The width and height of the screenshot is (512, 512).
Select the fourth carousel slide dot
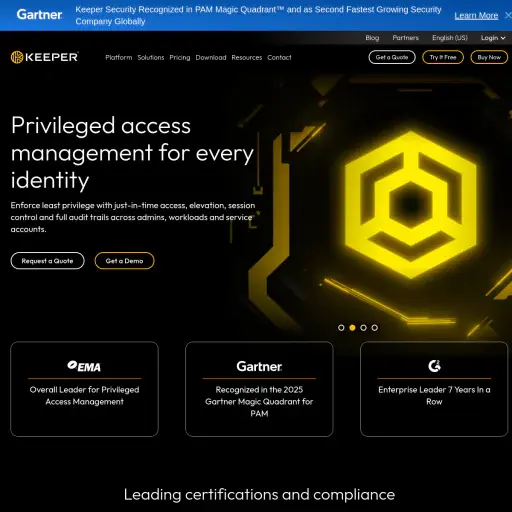pos(375,328)
